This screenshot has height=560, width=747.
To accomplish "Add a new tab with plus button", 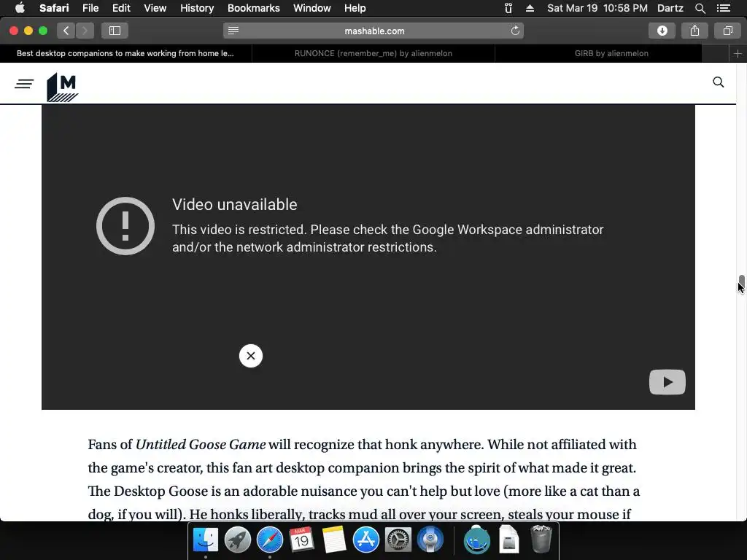I will coord(738,53).
